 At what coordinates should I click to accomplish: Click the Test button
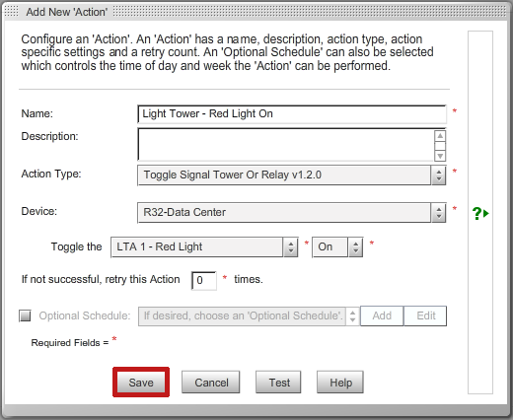pos(278,383)
